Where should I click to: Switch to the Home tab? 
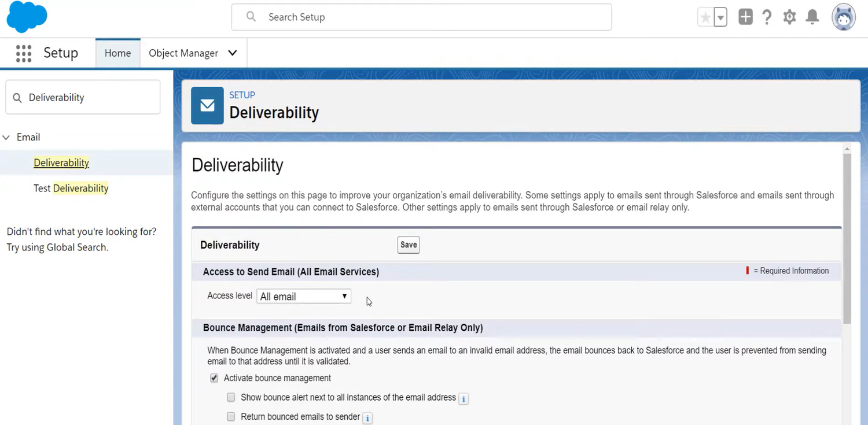[117, 53]
